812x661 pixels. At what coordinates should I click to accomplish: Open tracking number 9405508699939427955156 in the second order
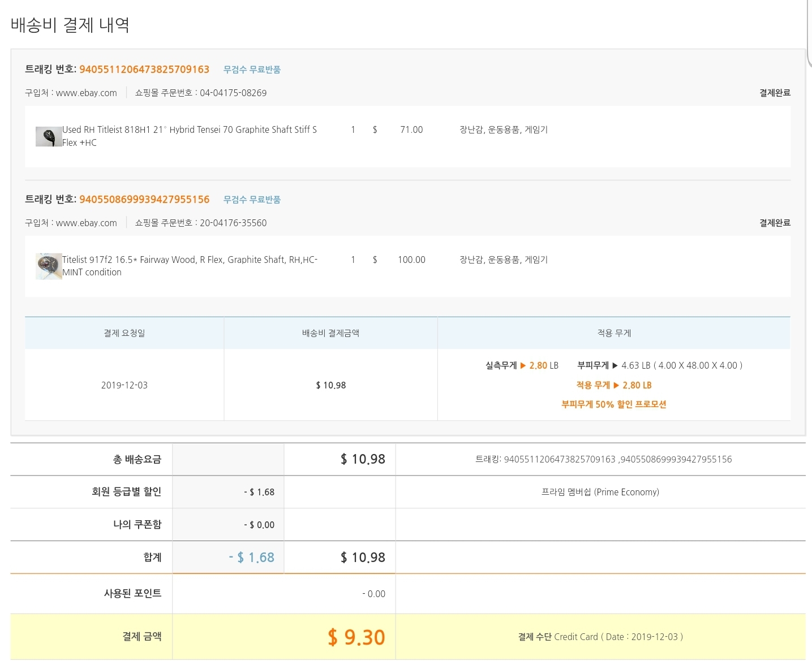[x=144, y=200]
